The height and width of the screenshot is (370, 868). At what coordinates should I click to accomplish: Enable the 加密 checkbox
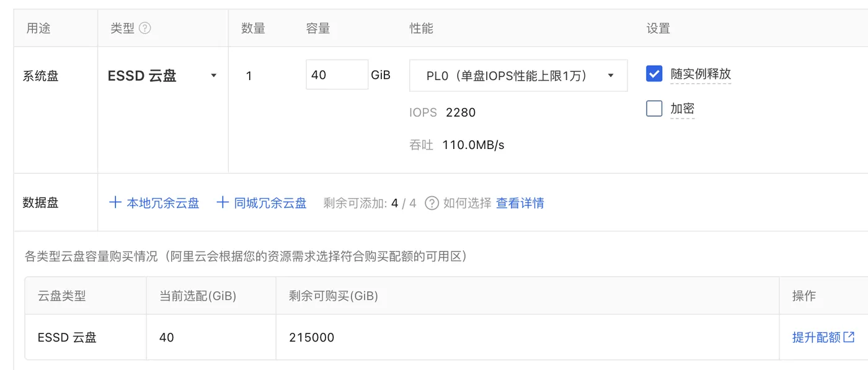[x=654, y=109]
